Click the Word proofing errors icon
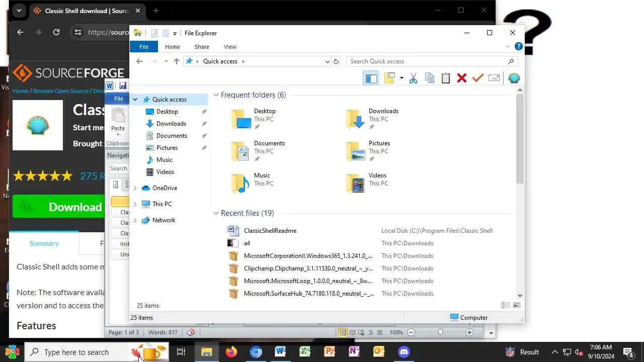Viewport: 644px width, 362px height. tap(191, 332)
